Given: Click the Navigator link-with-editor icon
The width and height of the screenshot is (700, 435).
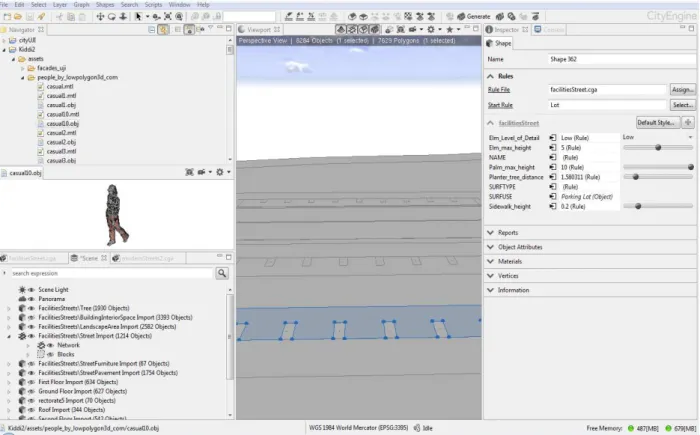Looking at the screenshot, I should coord(163,29).
